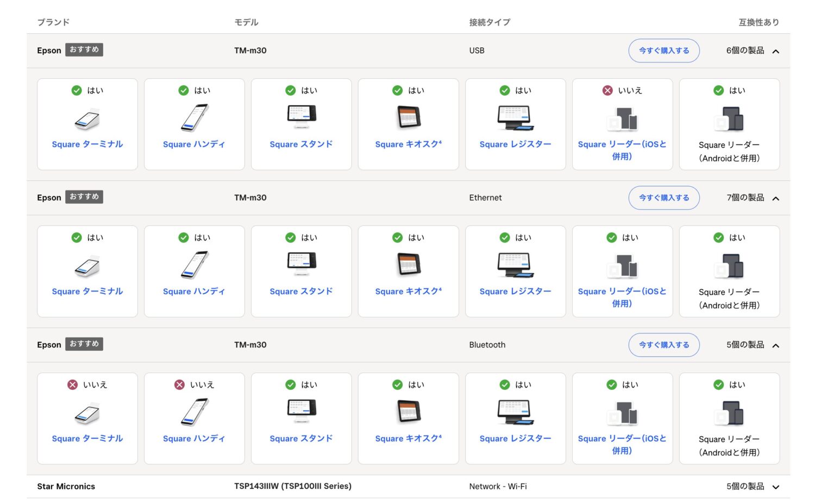Click the 今すぐ購入する button in the Bluetooth row

click(664, 345)
